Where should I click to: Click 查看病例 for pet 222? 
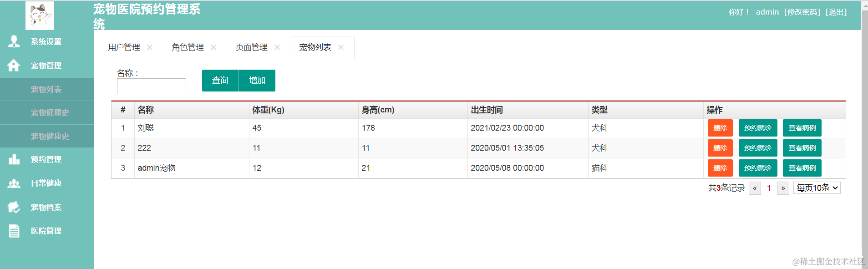802,148
